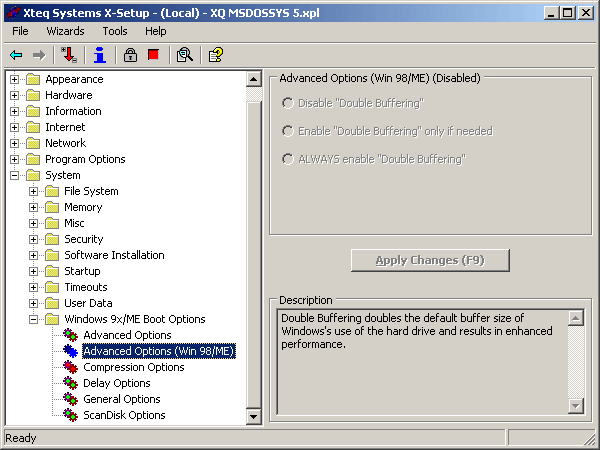Click the Hardware folder icon
Viewport: 600px width, 450px height.
33,95
